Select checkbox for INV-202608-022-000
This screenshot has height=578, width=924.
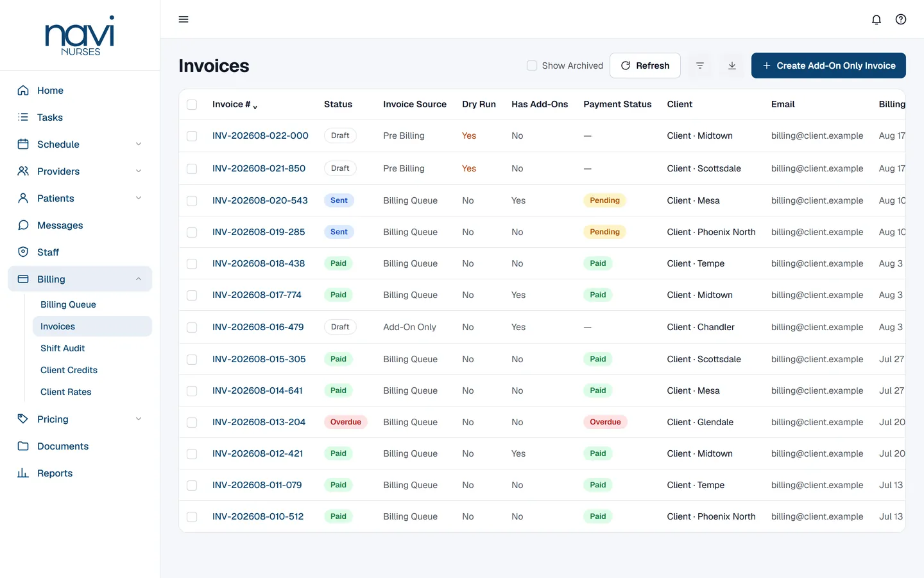click(x=192, y=136)
